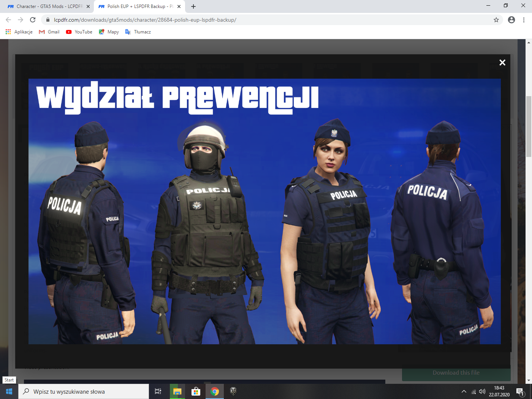Viewport: 532px width, 399px height.
Task: Open the Chrome three-dot menu
Action: [x=524, y=20]
